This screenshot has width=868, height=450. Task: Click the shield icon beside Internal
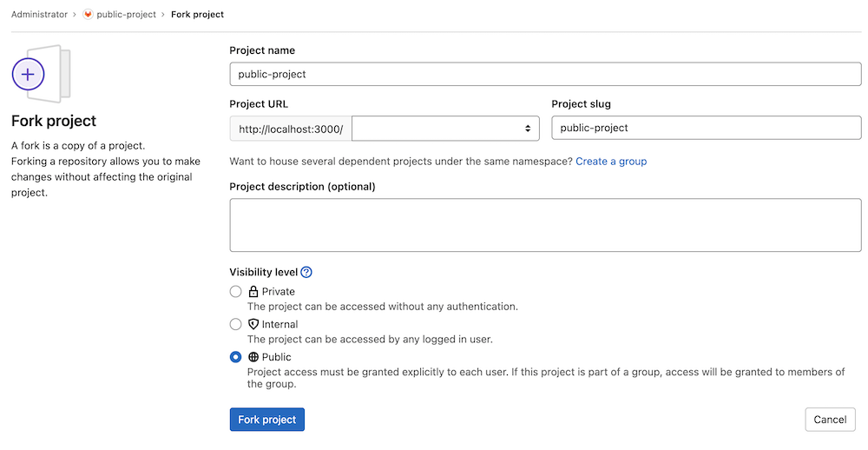[253, 324]
